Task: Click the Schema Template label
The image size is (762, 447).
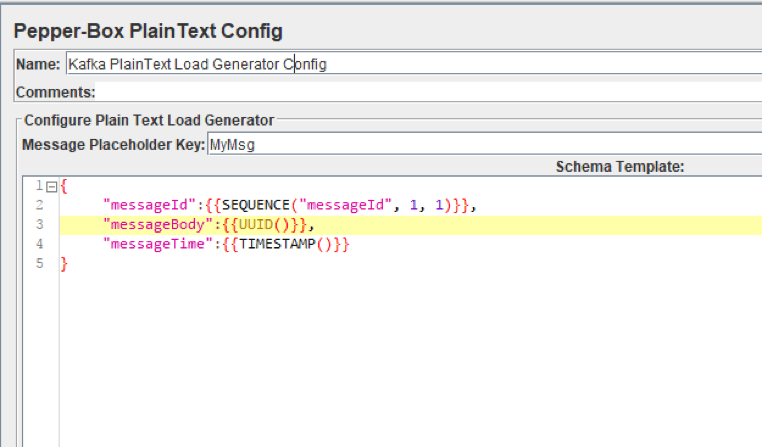Action: [620, 167]
